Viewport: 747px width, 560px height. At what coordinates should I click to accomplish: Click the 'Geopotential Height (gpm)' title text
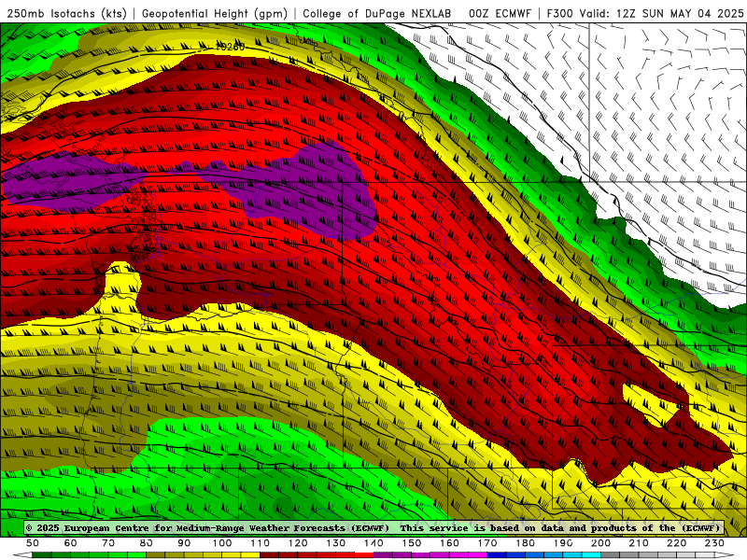pos(215,13)
